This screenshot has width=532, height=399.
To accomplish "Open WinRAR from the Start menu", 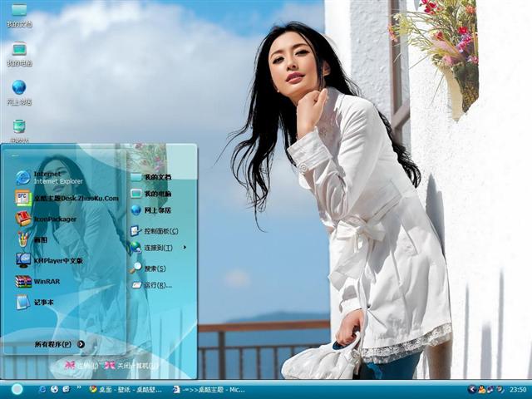I will pyautogui.click(x=37, y=281).
